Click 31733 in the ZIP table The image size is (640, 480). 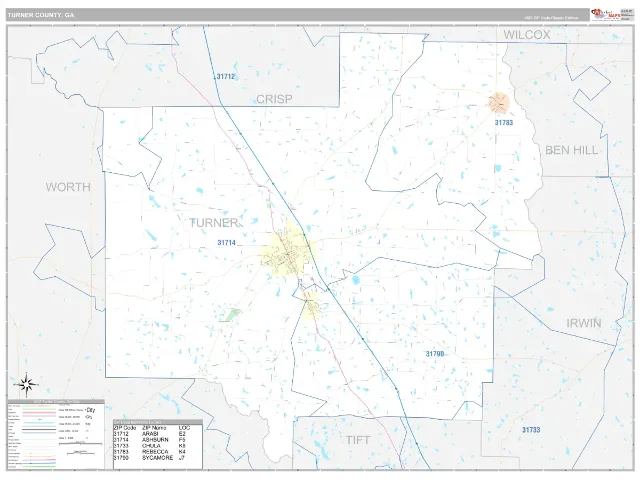click(x=121, y=446)
